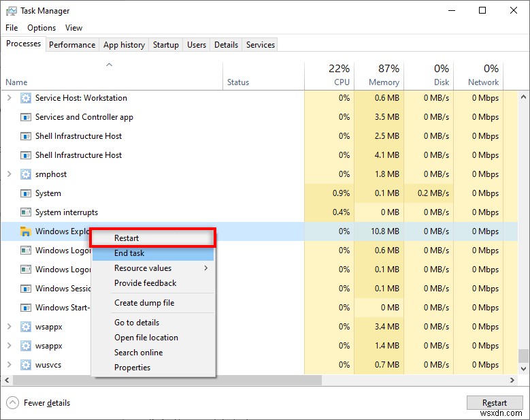
Task: Click the System interrupts icon
Action: click(x=26, y=212)
